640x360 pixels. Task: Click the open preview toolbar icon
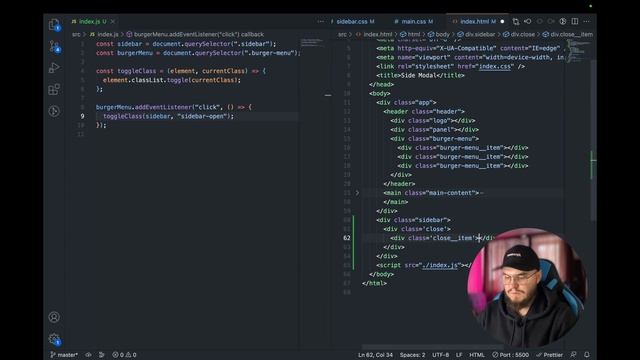[x=563, y=21]
